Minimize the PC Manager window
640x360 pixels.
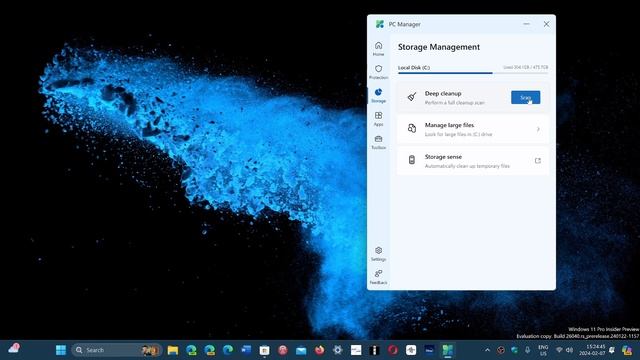coord(527,24)
